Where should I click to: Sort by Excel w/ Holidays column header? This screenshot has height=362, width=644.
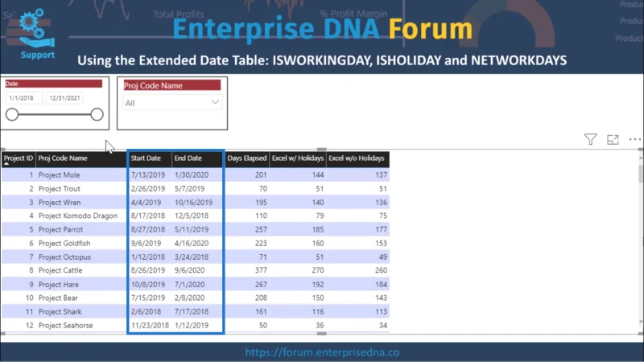click(298, 158)
